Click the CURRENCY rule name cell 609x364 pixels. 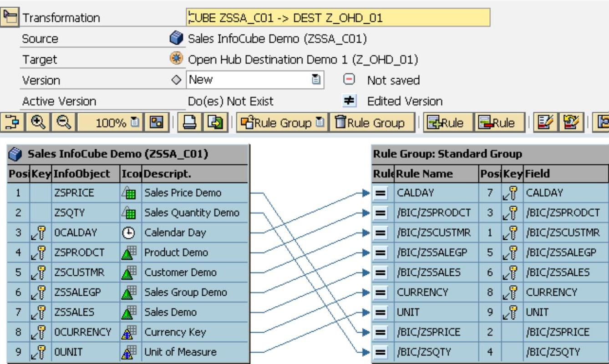tap(436, 292)
